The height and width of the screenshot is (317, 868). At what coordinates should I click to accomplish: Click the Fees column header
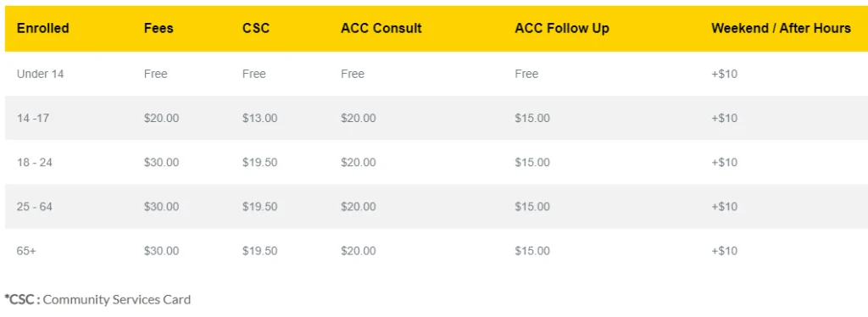[x=159, y=28]
